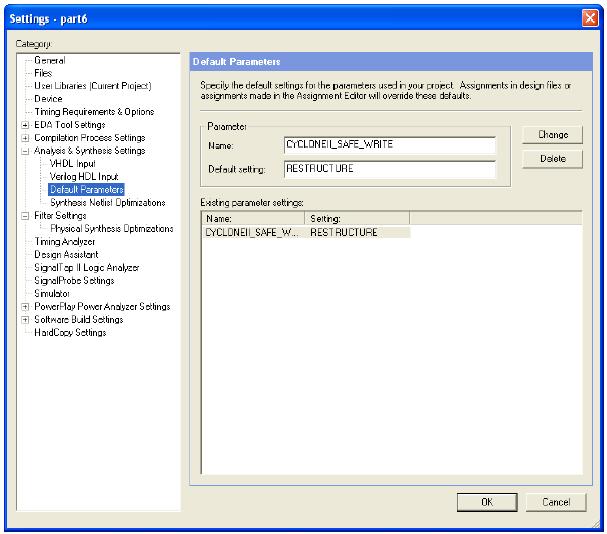607x534 pixels.
Task: Select Fitter Settings label
Action: tap(60, 216)
